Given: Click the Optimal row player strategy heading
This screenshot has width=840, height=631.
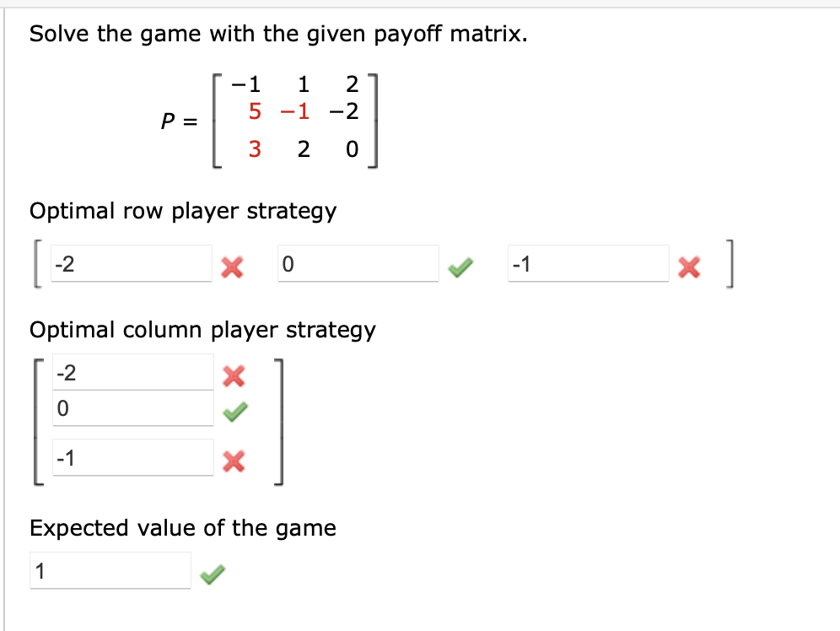Looking at the screenshot, I should coord(182,211).
